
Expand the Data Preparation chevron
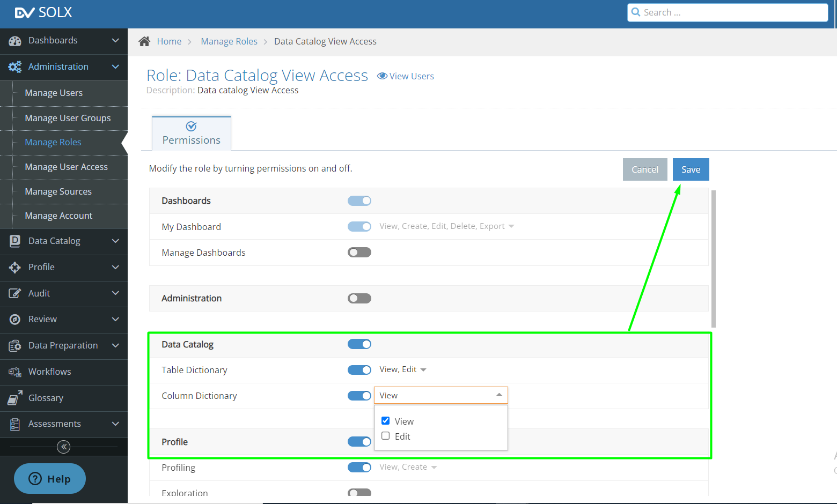(x=115, y=346)
